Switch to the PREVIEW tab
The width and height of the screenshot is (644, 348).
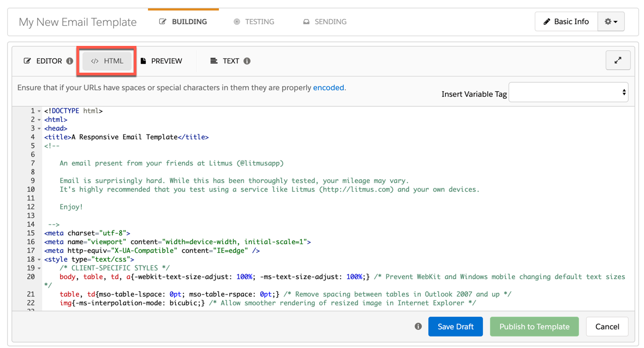161,61
